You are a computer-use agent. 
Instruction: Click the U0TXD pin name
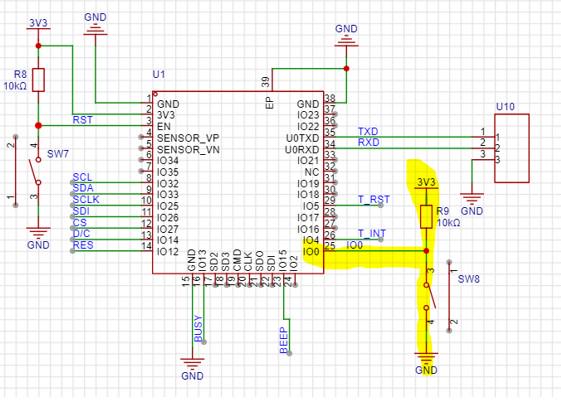point(302,138)
